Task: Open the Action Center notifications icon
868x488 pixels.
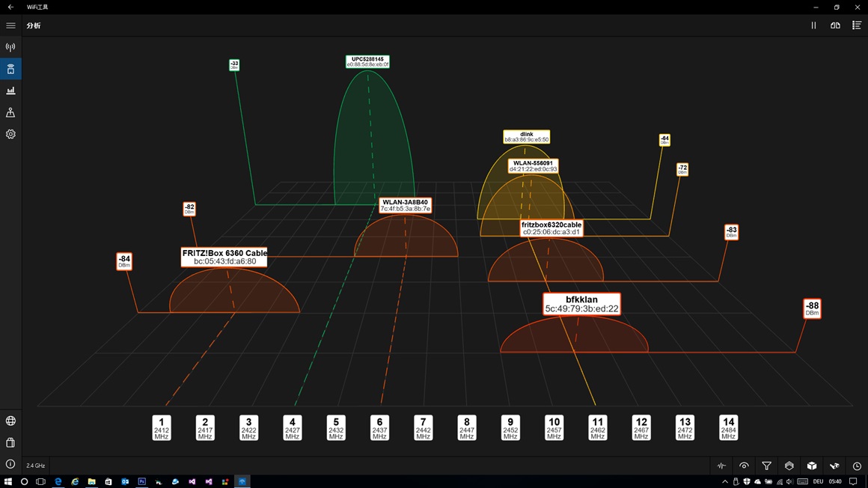Action: 854,481
